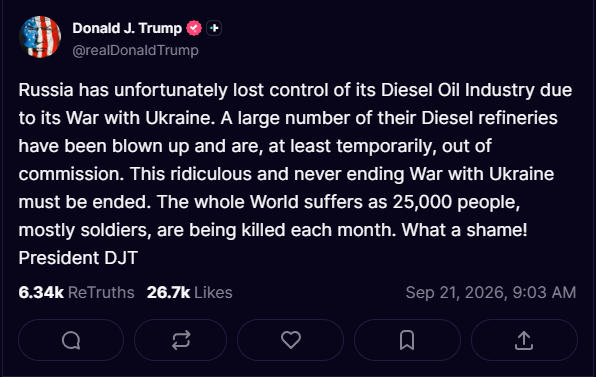Click the ReTruths label text
The width and height of the screenshot is (596, 377).
click(101, 292)
